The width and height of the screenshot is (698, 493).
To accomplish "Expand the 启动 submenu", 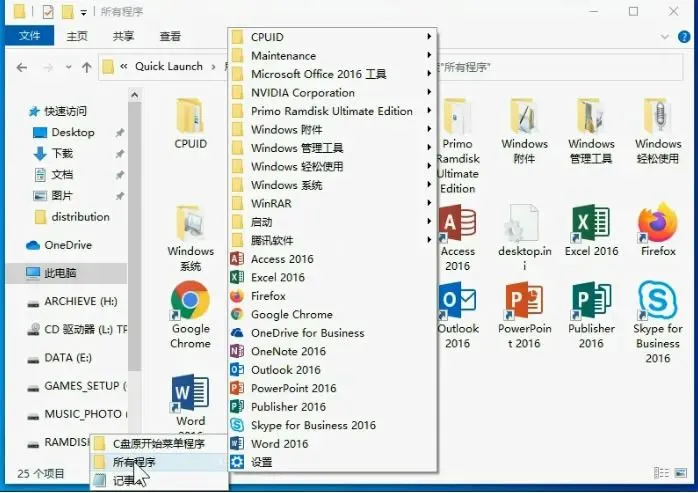I will (x=332, y=222).
